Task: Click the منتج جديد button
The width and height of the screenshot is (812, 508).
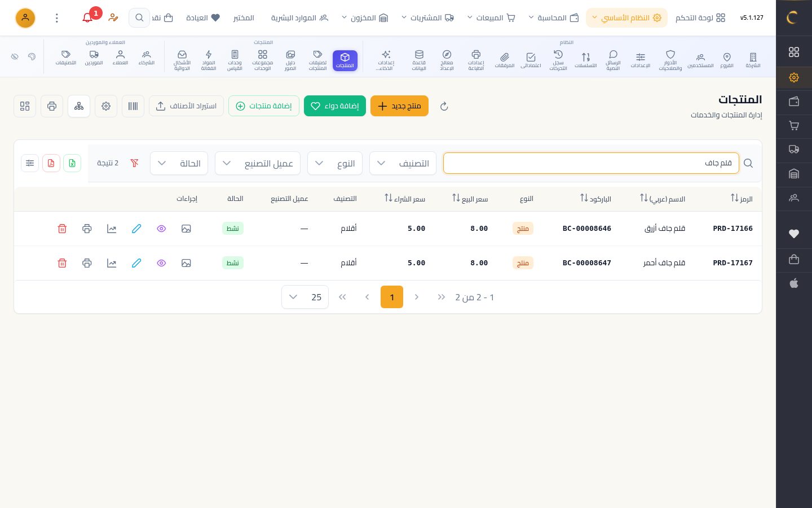Action: [399, 106]
